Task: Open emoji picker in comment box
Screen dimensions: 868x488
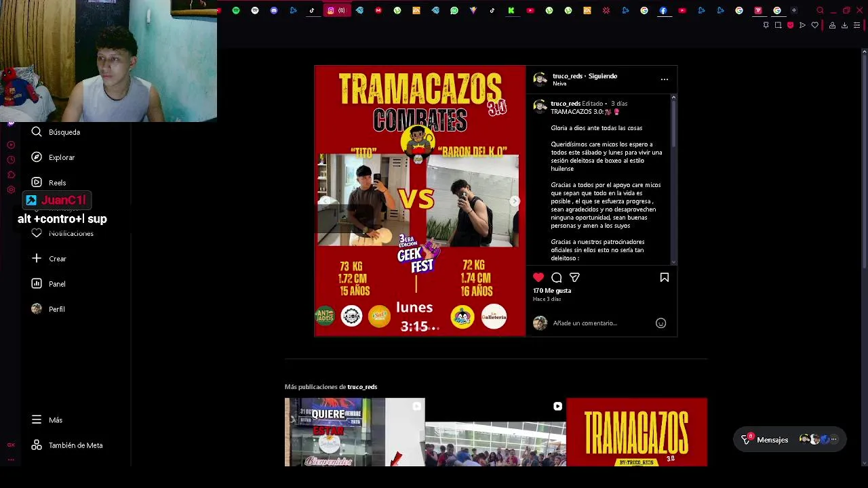Action: pos(661,323)
